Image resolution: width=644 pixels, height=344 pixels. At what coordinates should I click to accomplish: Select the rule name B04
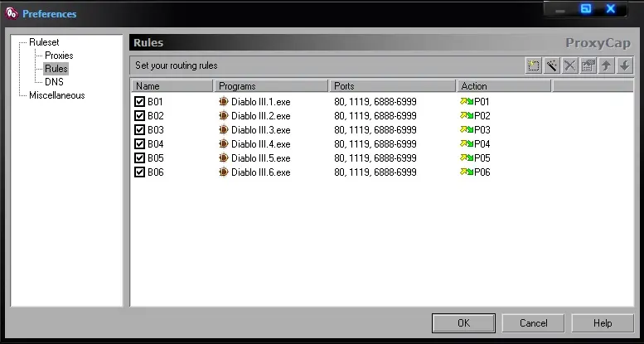point(155,144)
